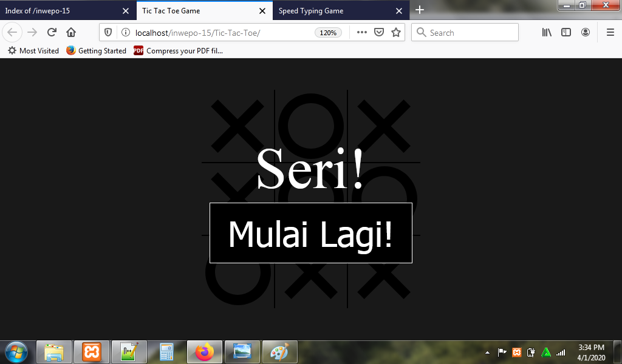Go forward to next page
This screenshot has height=364, width=622.
(32, 33)
